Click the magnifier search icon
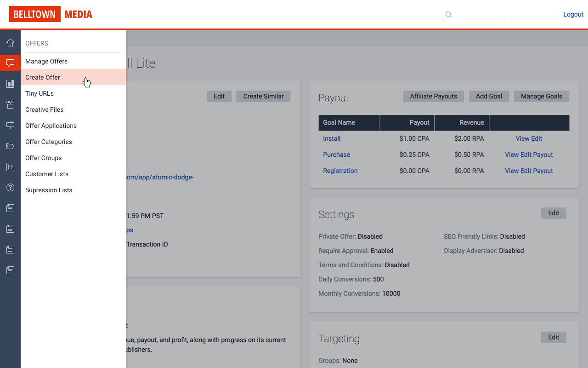The width and height of the screenshot is (588, 368). click(x=449, y=14)
